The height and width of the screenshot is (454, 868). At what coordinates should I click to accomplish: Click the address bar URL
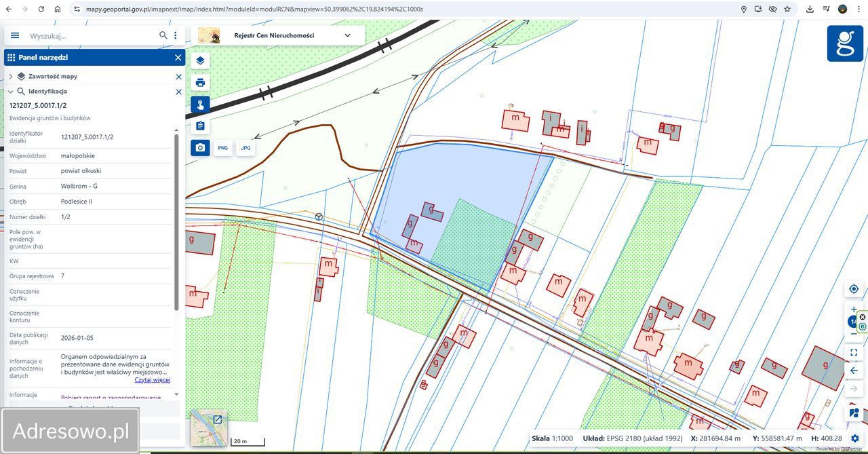[x=254, y=9]
